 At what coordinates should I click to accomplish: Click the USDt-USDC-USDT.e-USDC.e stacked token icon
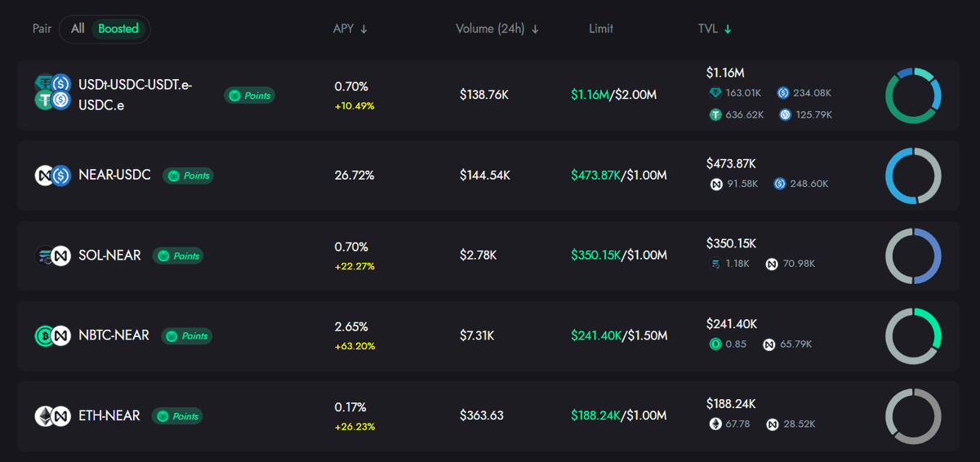(53, 92)
